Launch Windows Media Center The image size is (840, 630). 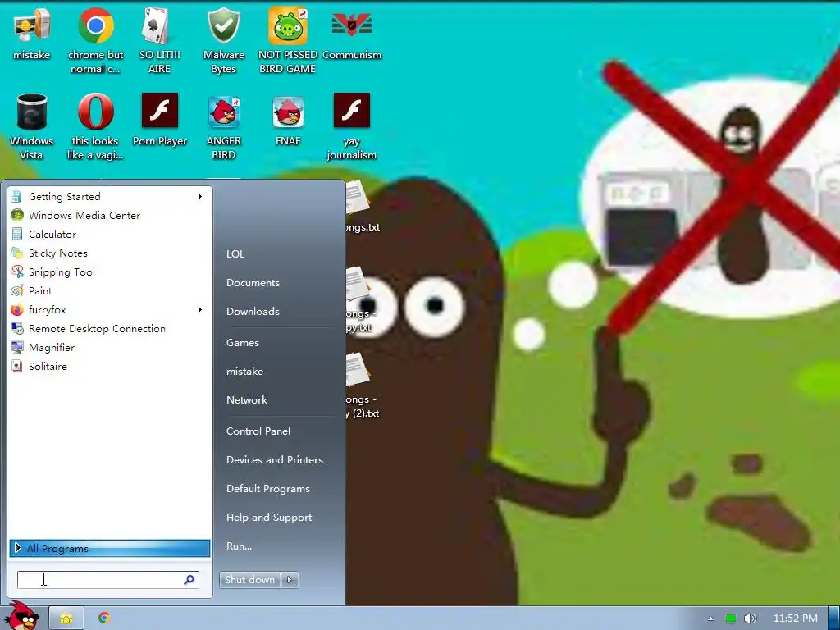point(109,216)
